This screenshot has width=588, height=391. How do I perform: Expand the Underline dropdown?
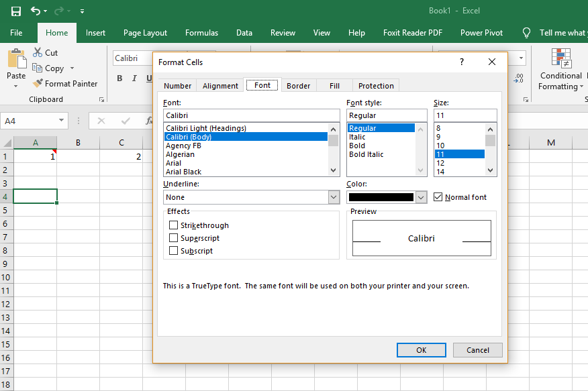click(x=334, y=197)
